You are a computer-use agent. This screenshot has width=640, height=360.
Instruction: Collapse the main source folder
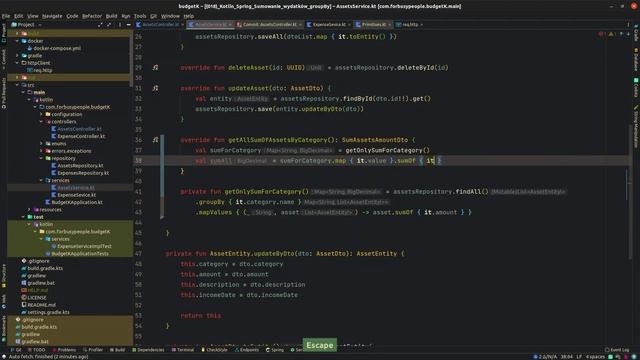click(x=23, y=92)
